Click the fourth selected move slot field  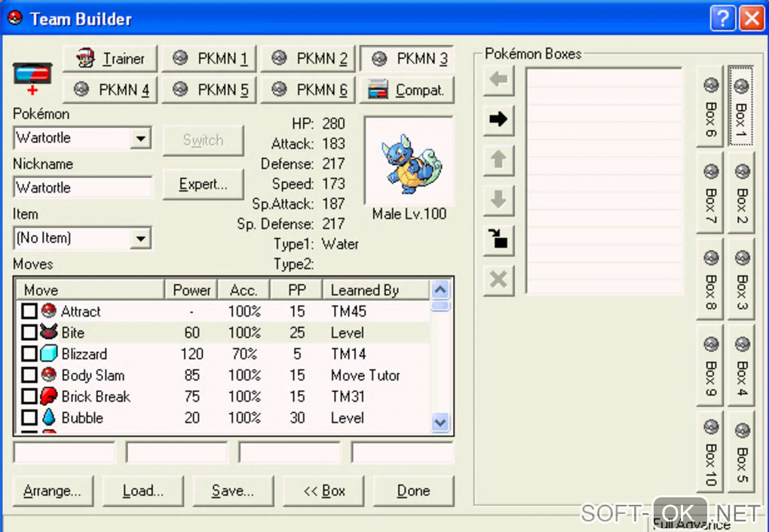point(403,453)
